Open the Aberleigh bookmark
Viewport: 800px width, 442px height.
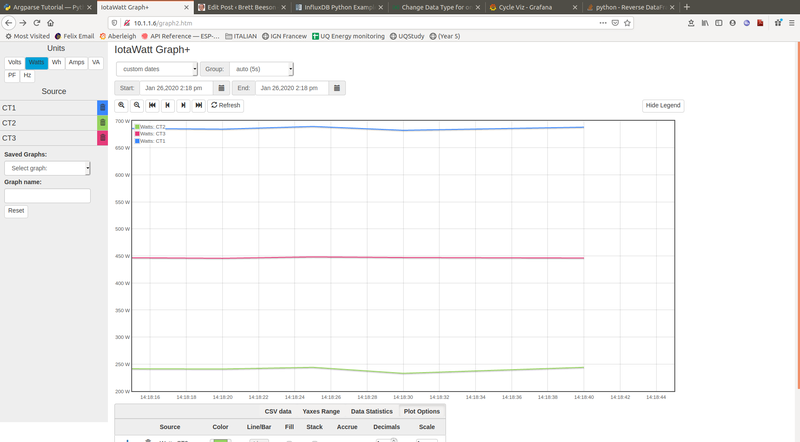tap(118, 36)
